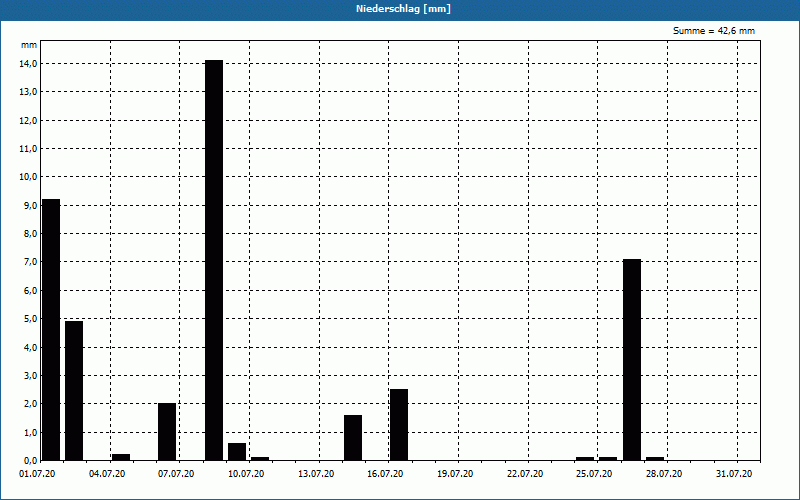Click the 2,0 mm bar before 07.07.20
800x500 pixels.
tap(167, 432)
